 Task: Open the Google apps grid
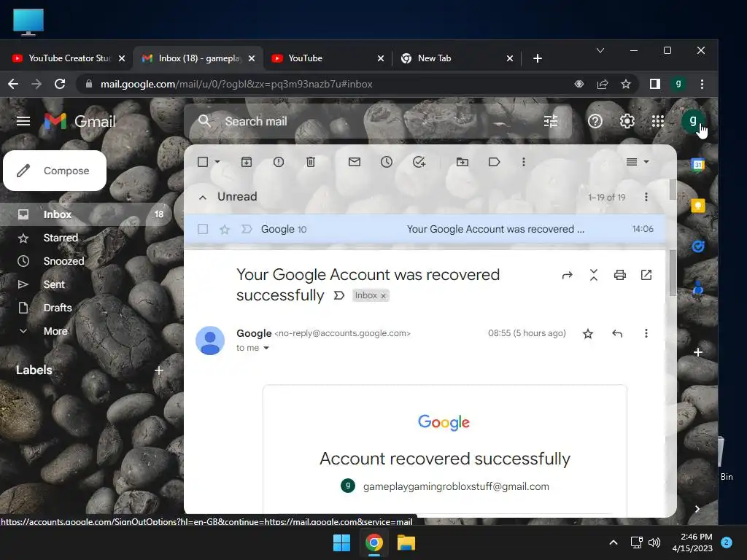pyautogui.click(x=658, y=122)
